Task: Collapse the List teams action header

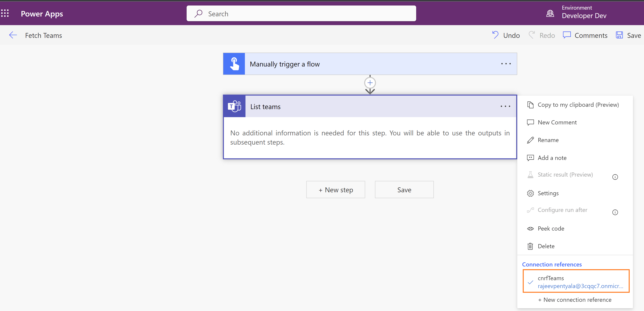Action: pos(370,106)
